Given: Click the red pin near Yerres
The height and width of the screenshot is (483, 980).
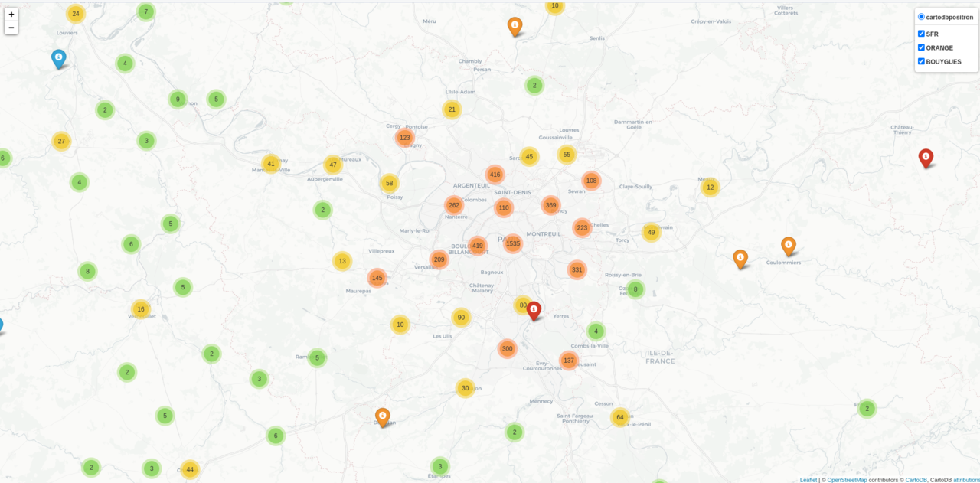Looking at the screenshot, I should pyautogui.click(x=534, y=309).
